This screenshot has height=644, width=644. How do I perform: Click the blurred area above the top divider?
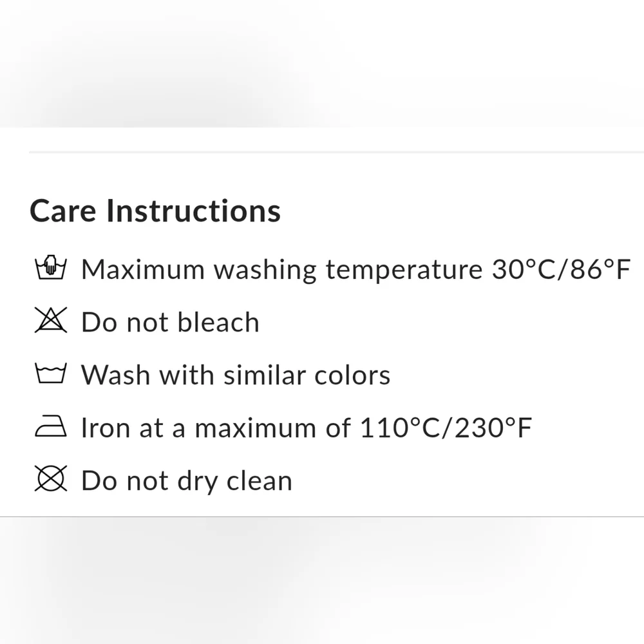pyautogui.click(x=322, y=64)
